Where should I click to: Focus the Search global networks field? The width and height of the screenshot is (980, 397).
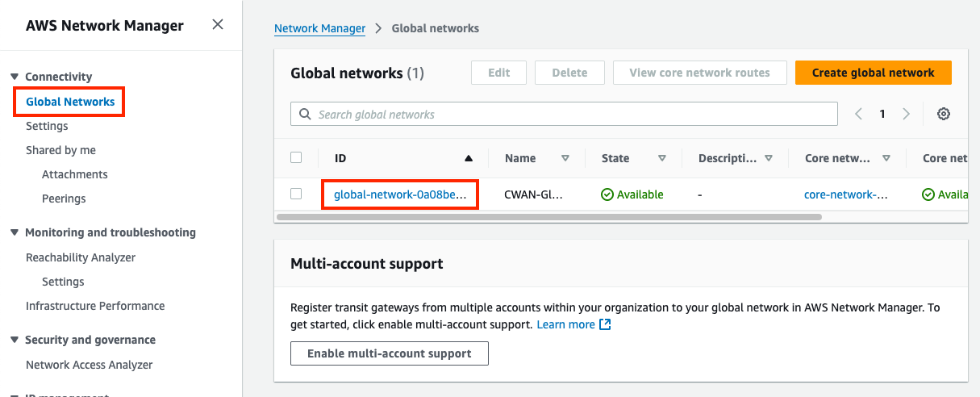(x=564, y=115)
